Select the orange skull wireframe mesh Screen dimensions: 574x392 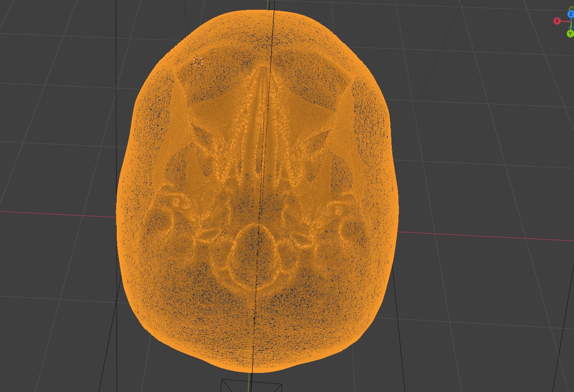[x=257, y=190]
